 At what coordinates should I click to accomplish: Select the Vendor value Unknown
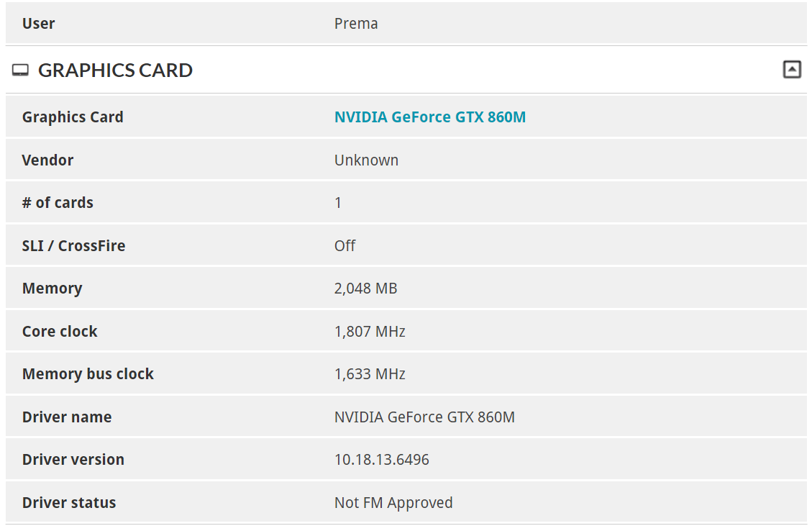coord(366,160)
